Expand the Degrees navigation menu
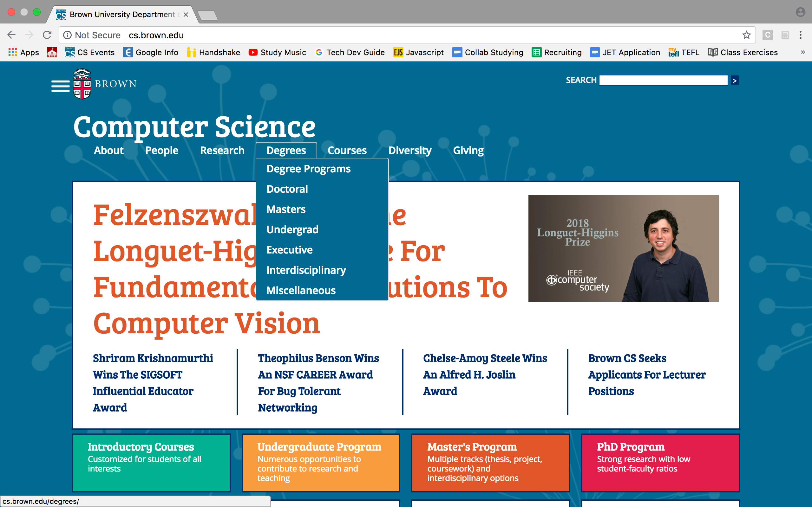812x507 pixels. (x=286, y=151)
